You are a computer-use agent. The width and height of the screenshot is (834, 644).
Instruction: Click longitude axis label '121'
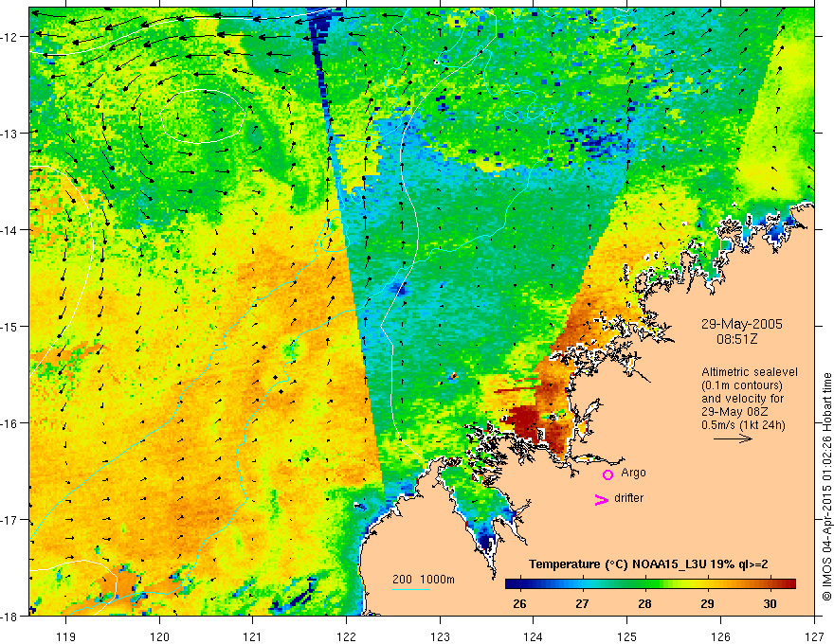[253, 636]
